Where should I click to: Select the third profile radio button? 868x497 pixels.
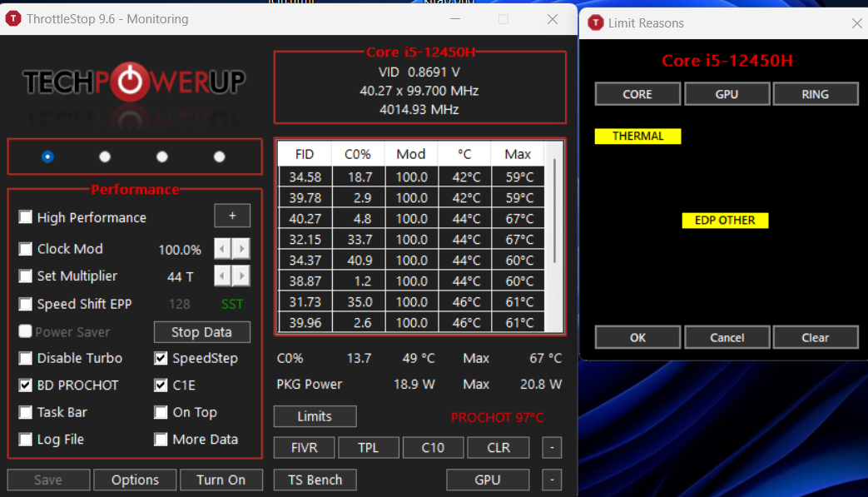tap(161, 157)
